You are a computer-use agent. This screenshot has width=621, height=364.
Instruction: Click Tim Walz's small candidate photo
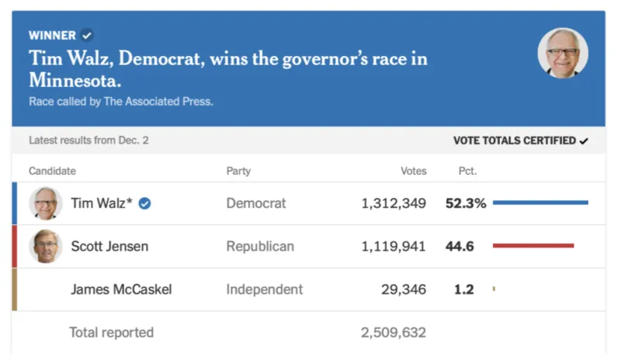46,203
